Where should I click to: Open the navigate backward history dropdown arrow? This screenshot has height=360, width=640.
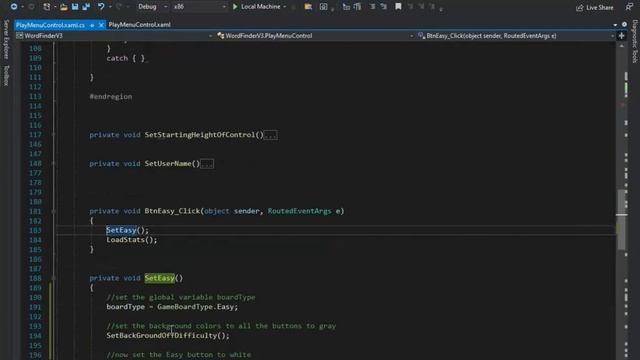pos(22,7)
